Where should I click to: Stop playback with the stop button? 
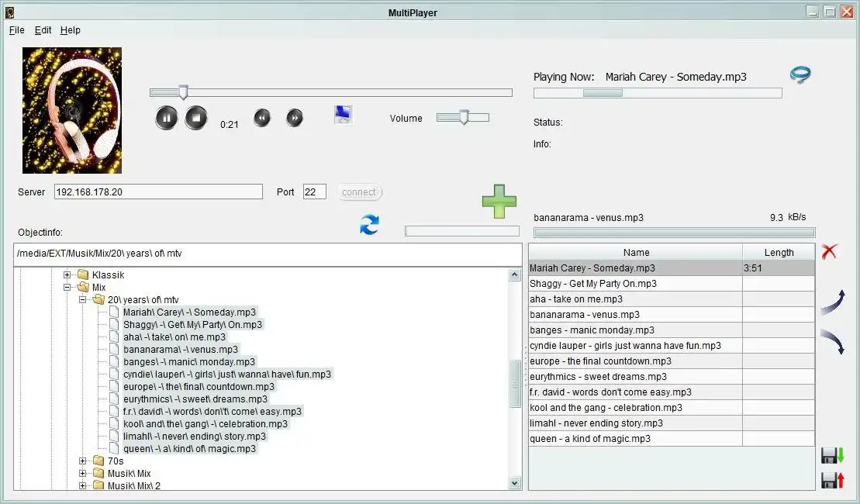(x=195, y=118)
